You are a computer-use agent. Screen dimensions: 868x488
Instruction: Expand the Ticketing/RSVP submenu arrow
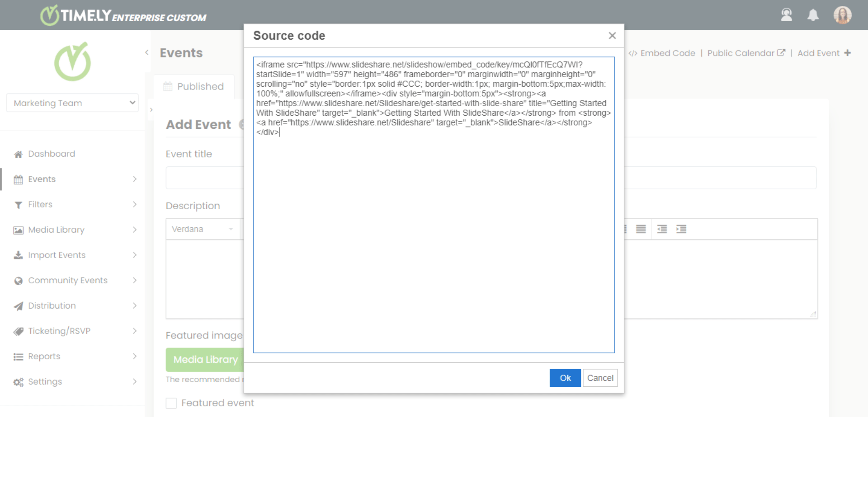click(135, 331)
